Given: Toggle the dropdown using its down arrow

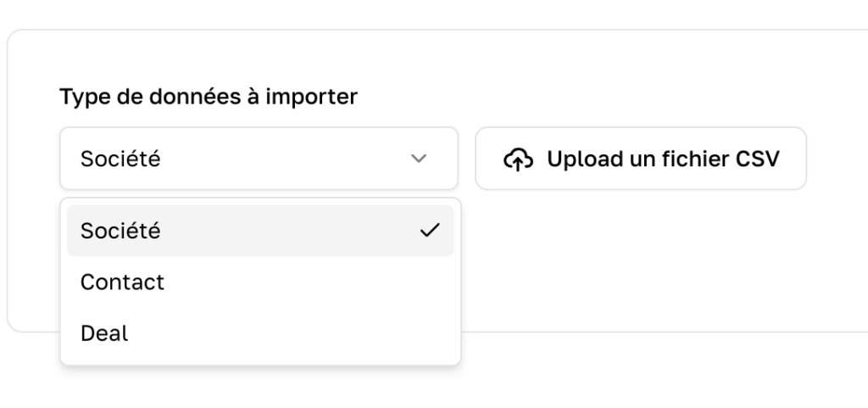Looking at the screenshot, I should click(418, 159).
